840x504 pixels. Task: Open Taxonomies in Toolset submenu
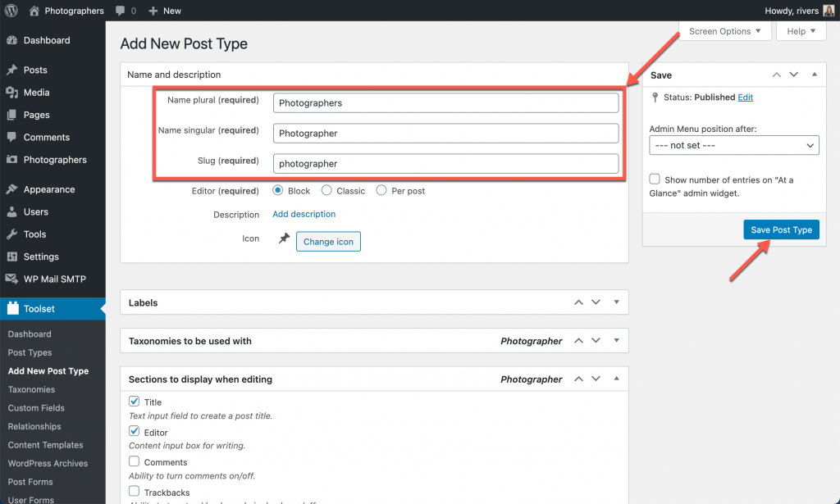tap(32, 389)
